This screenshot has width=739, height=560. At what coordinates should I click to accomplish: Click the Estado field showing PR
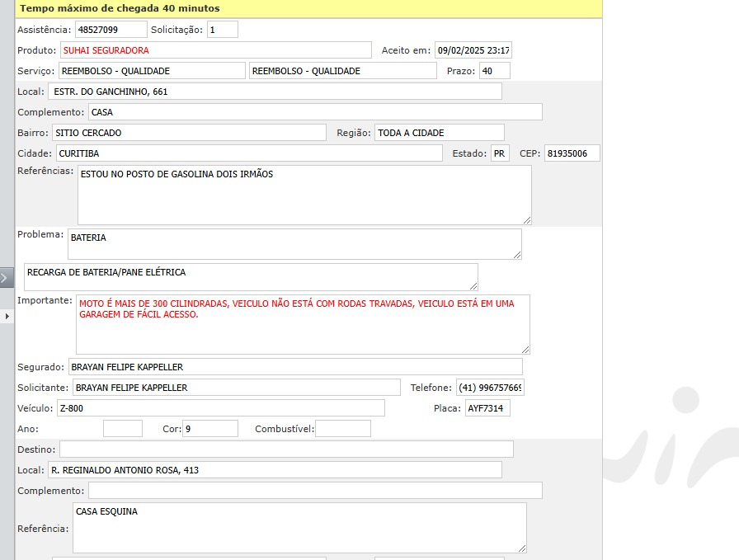pyautogui.click(x=500, y=153)
